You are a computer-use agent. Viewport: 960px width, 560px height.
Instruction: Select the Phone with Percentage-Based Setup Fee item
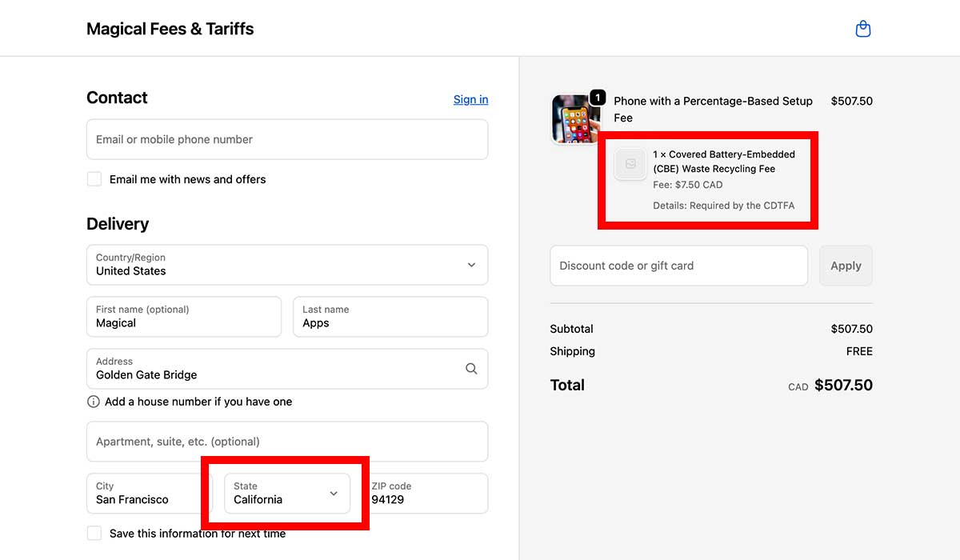[713, 109]
